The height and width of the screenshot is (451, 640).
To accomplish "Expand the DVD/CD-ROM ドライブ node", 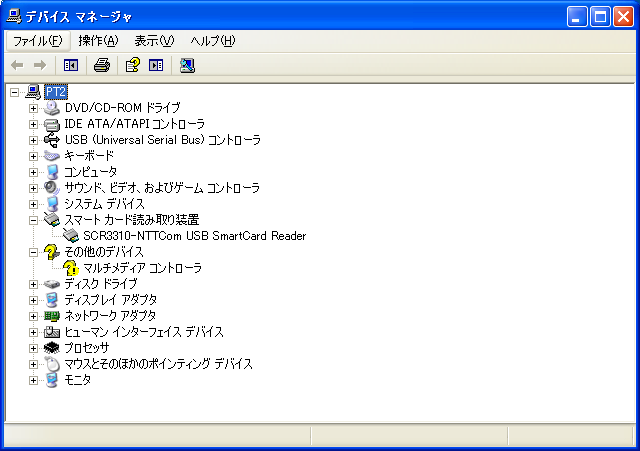I will tap(33, 108).
